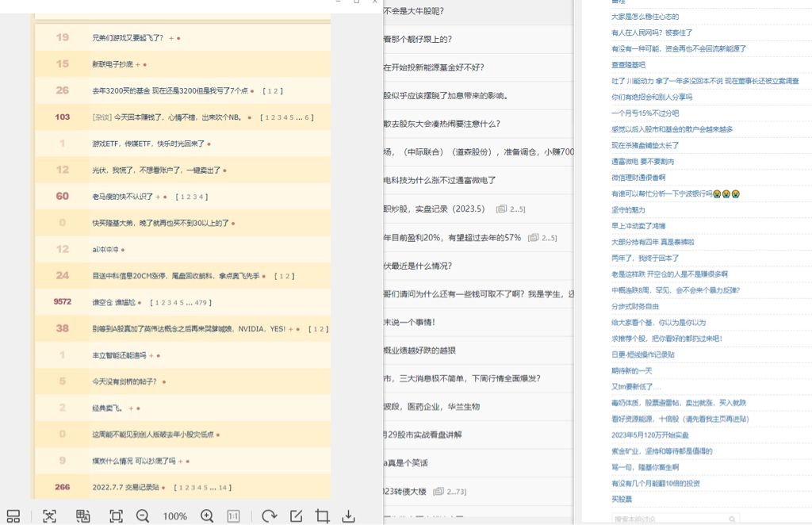Zoom in with the plus magnifier
Viewport: 812px width, 525px height.
point(207,516)
